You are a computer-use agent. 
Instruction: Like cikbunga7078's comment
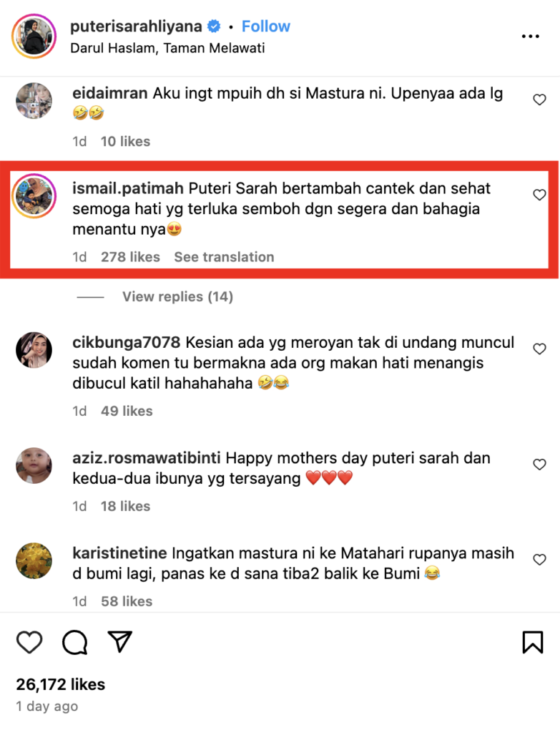pyautogui.click(x=539, y=349)
